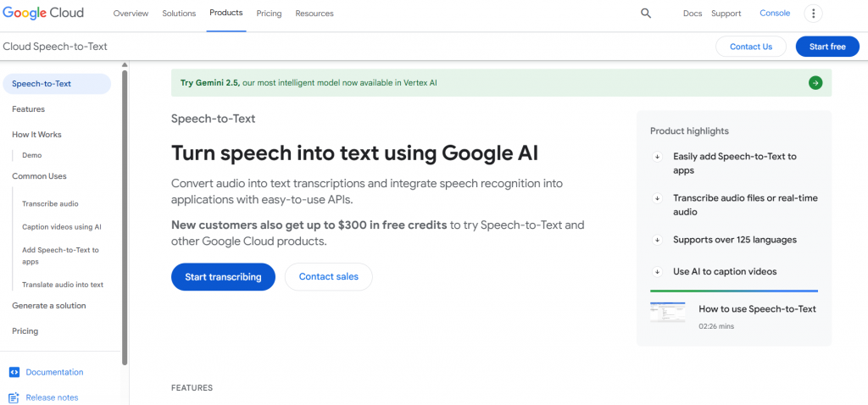Open Pricing in the left sidebar
Viewport: 868px width, 405px height.
25,330
